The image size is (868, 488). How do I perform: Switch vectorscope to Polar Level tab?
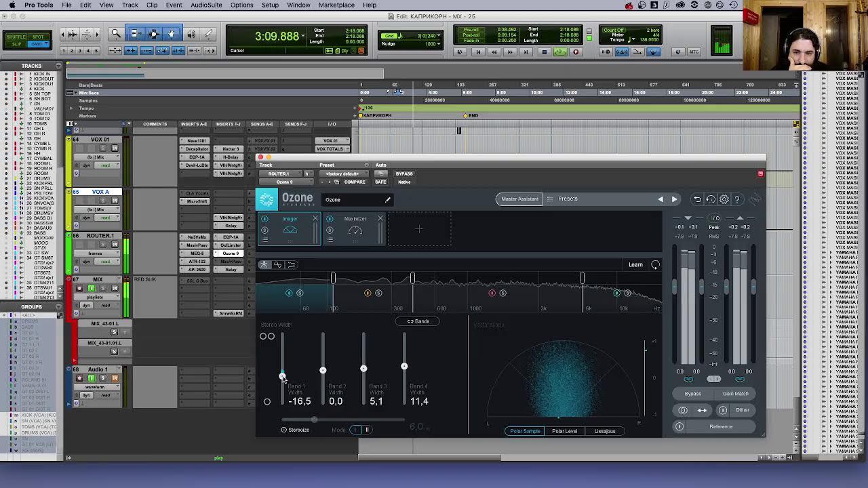point(564,431)
